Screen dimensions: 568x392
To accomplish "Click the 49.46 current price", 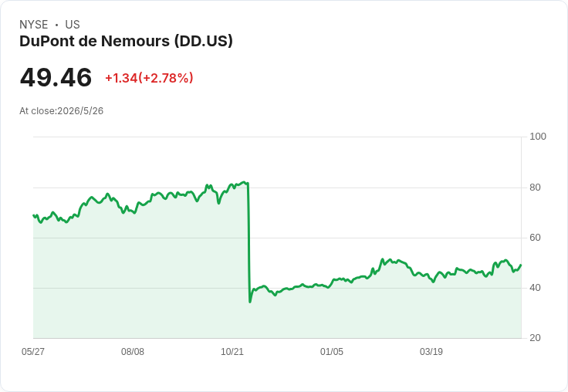I will pos(56,77).
